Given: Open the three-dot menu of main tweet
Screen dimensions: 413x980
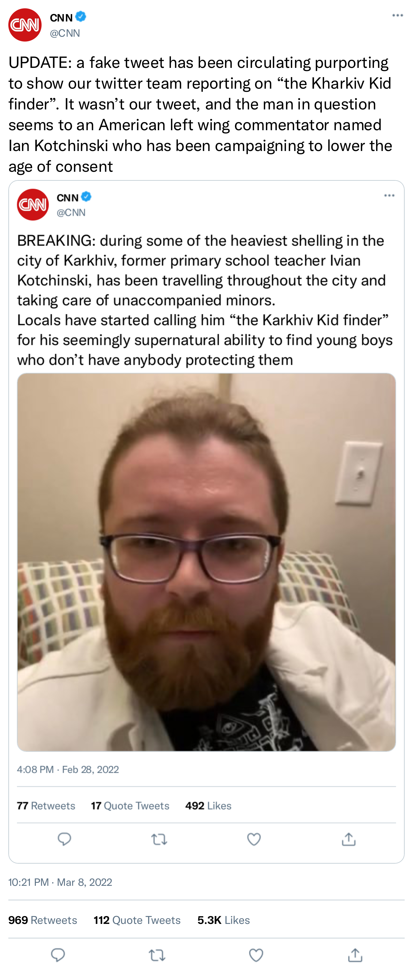Looking at the screenshot, I should click(397, 15).
